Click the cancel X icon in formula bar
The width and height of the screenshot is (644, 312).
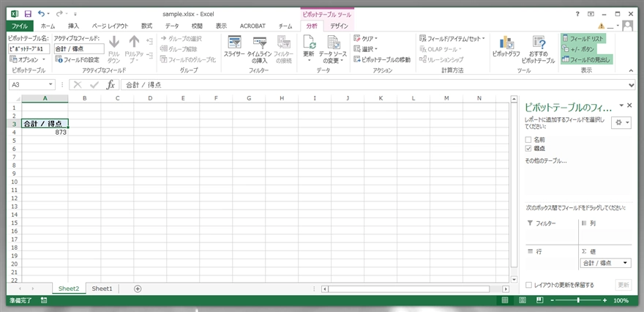78,85
